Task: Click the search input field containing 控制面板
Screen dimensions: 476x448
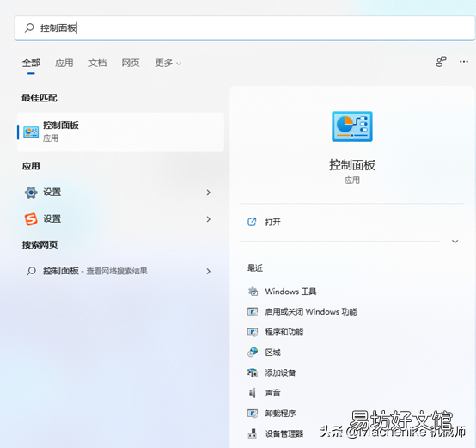Action: click(x=245, y=28)
